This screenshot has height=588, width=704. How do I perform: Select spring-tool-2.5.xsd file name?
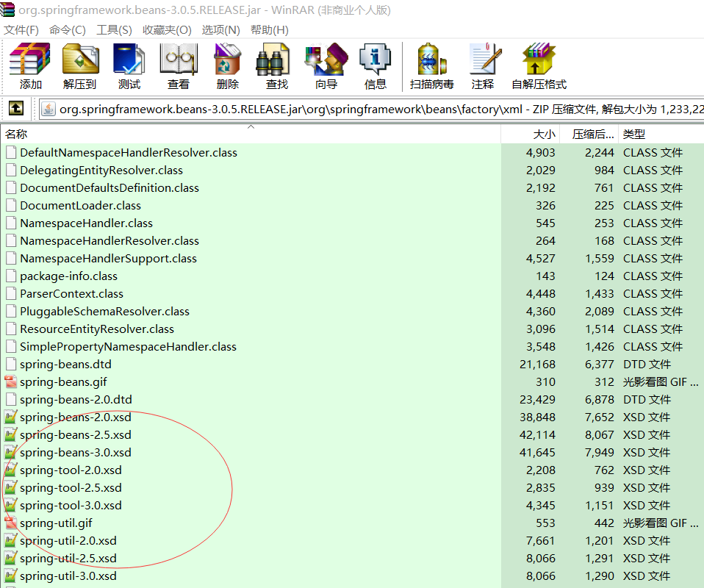(x=71, y=488)
